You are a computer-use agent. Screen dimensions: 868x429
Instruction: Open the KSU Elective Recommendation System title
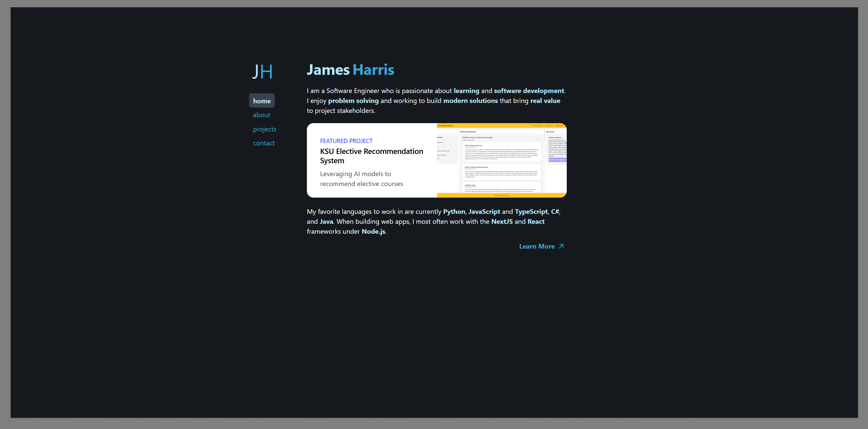click(x=372, y=156)
